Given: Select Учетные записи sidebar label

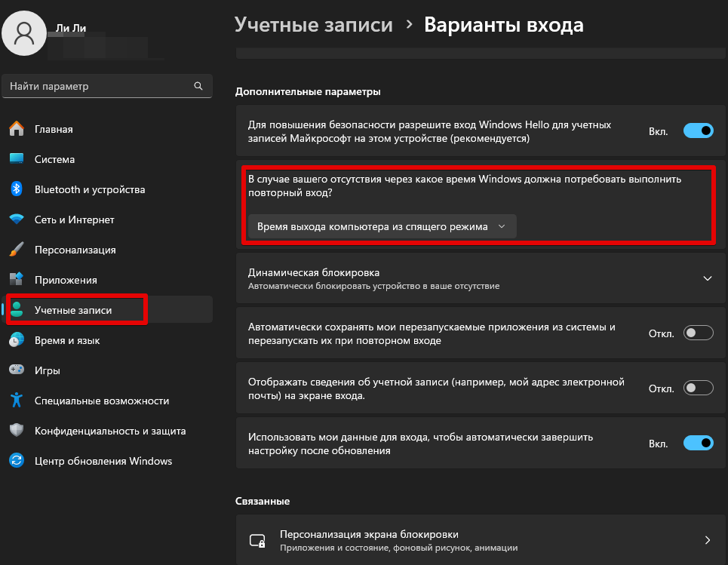Looking at the screenshot, I should click(x=73, y=310).
